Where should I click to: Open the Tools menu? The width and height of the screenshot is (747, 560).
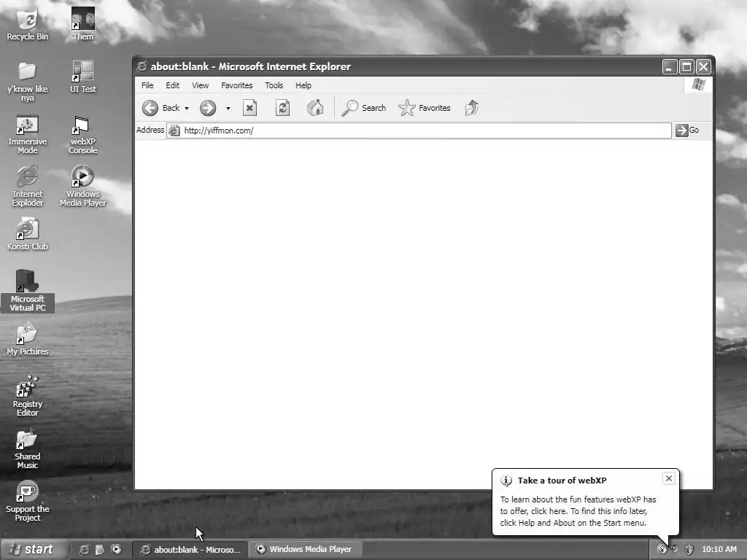pyautogui.click(x=274, y=85)
